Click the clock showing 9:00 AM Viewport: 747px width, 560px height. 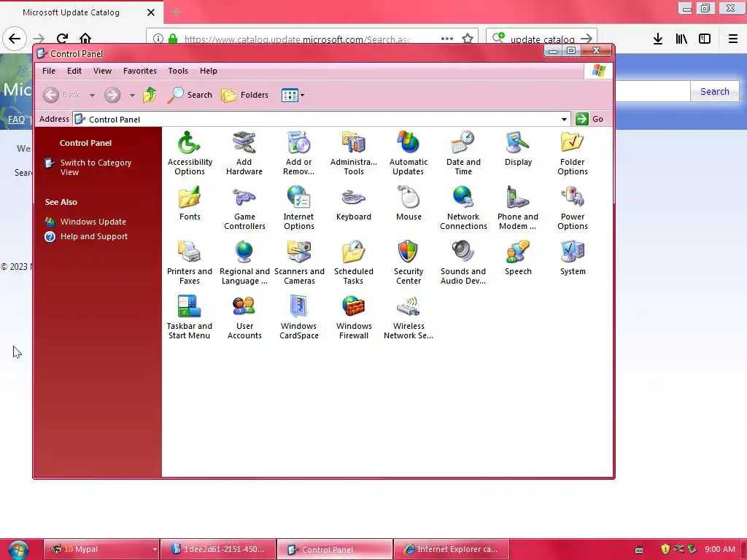point(720,549)
